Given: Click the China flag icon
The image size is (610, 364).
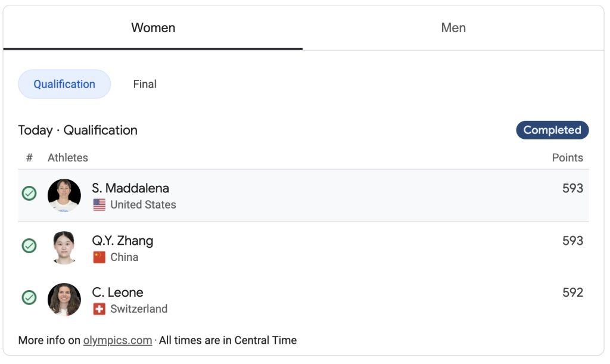Looking at the screenshot, I should pyautogui.click(x=99, y=257).
